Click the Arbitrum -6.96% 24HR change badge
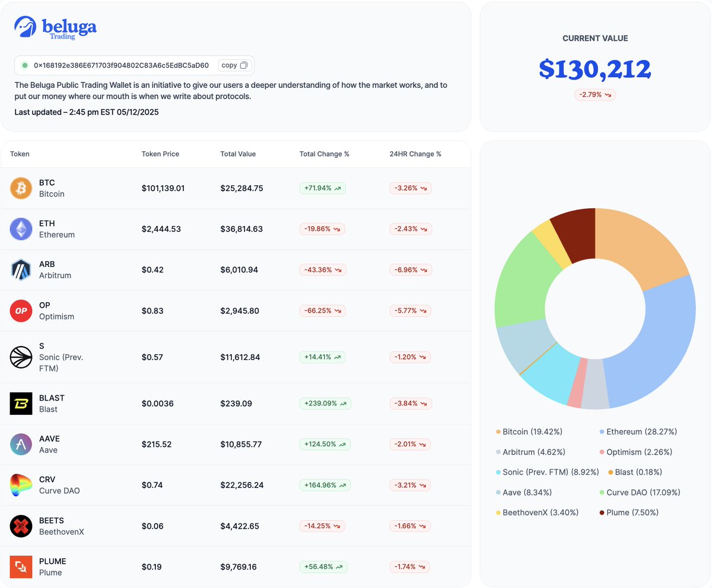 coord(411,270)
